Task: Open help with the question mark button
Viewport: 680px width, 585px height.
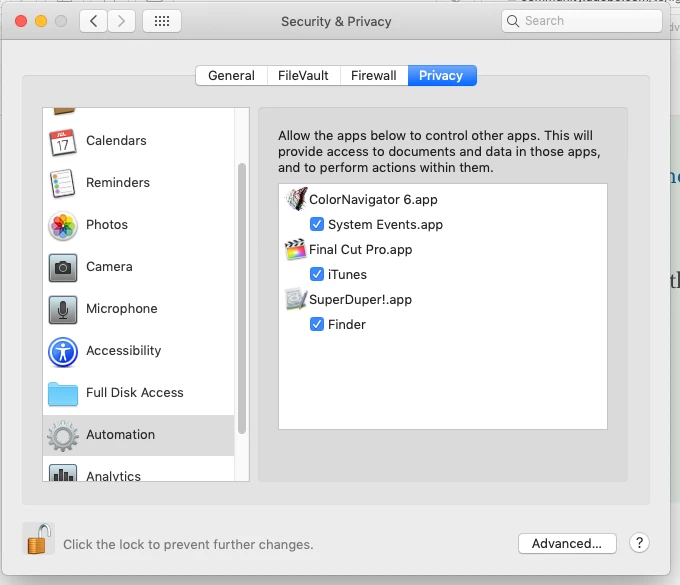Action: click(x=639, y=543)
